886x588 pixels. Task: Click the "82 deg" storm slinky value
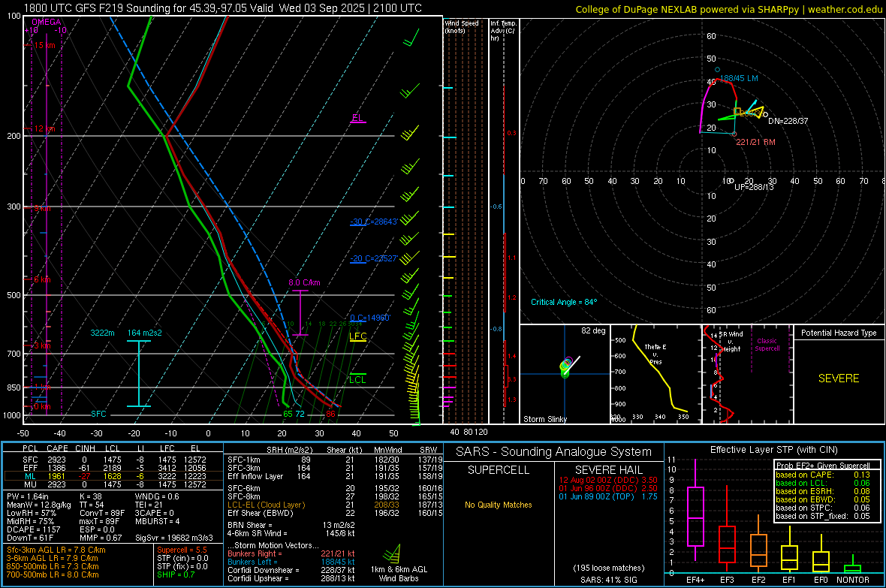593,330
